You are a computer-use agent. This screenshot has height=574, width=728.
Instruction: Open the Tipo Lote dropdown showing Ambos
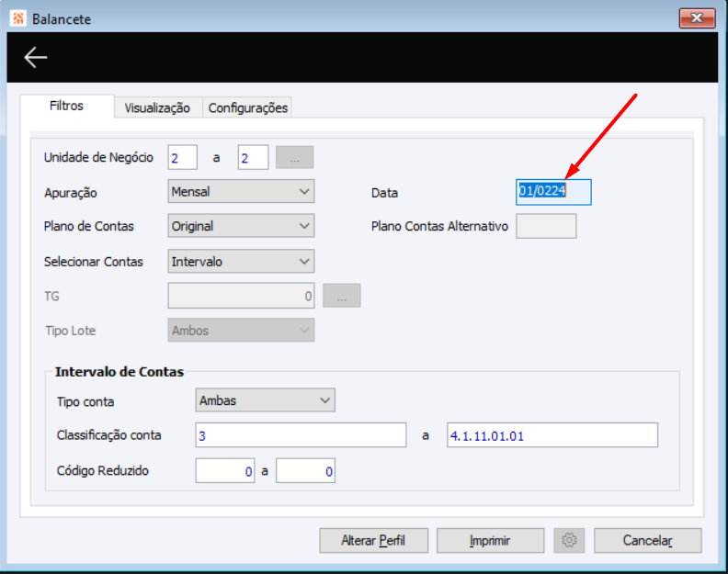[x=241, y=331]
